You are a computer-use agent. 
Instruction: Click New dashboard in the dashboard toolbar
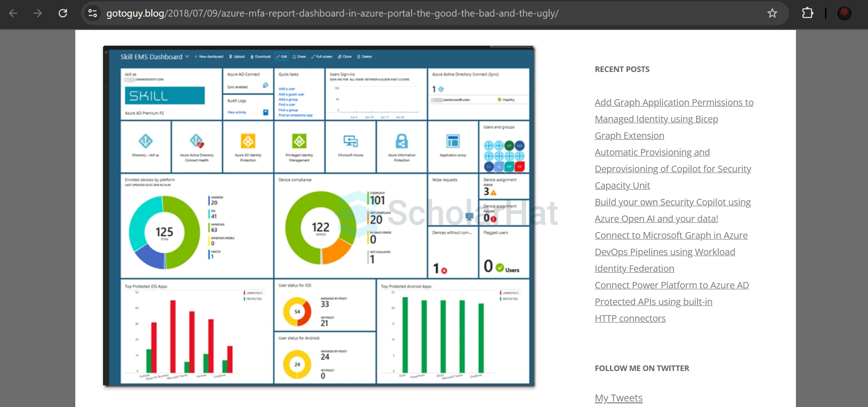[209, 57]
